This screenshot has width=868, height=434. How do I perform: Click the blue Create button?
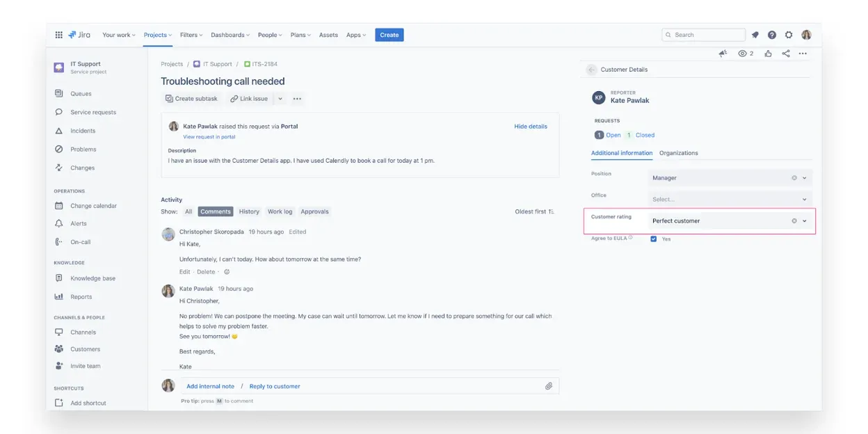point(389,34)
